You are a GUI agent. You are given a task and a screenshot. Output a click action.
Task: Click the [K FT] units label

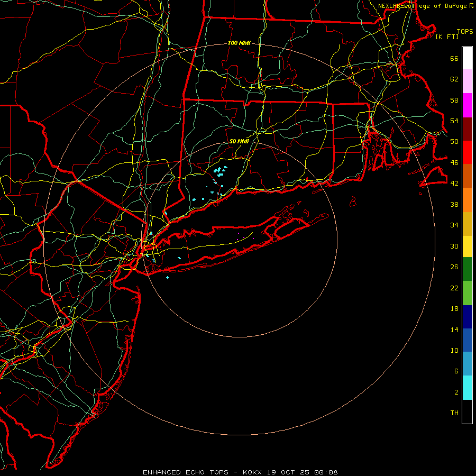tap(447, 36)
